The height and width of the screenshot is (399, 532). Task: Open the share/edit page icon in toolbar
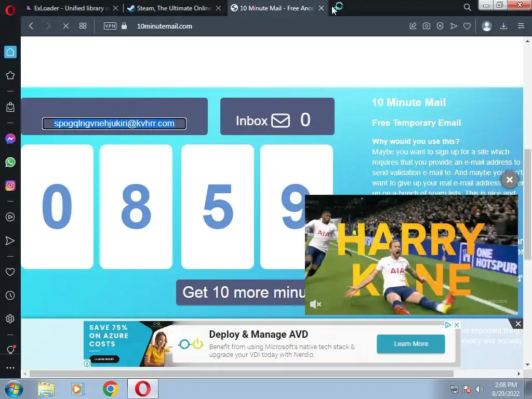pyautogui.click(x=413, y=26)
